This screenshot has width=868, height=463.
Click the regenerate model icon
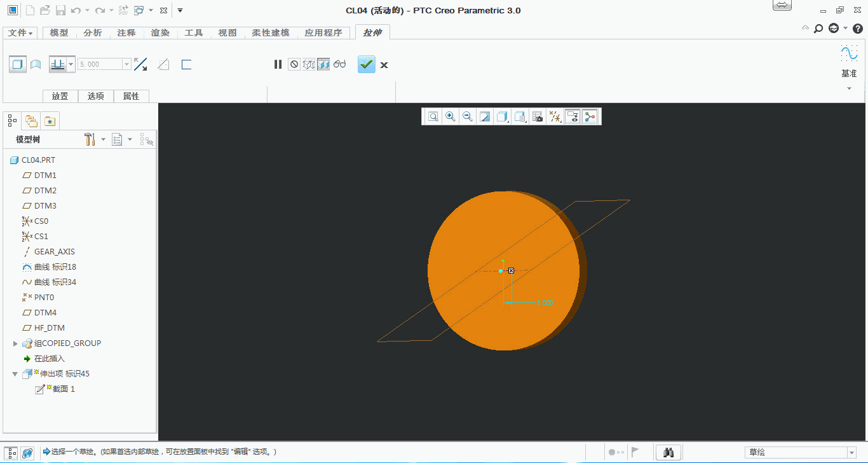pyautogui.click(x=123, y=10)
